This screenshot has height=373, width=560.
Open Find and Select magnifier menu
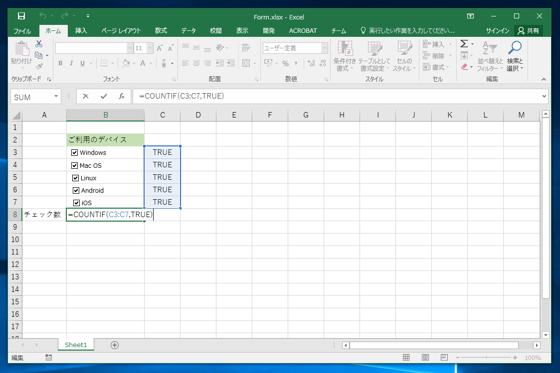(515, 56)
